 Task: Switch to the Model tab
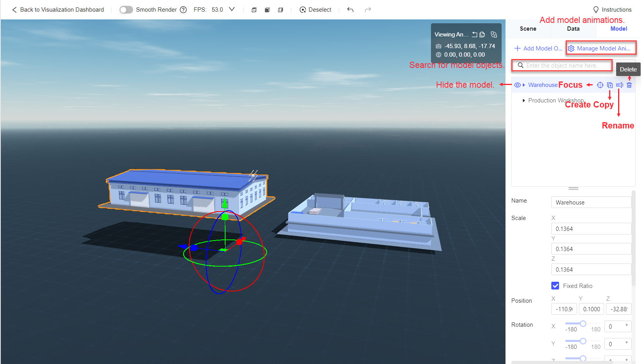point(619,29)
